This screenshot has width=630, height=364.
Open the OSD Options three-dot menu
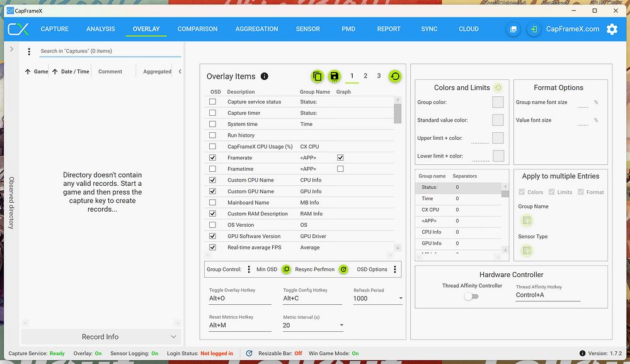tap(395, 269)
